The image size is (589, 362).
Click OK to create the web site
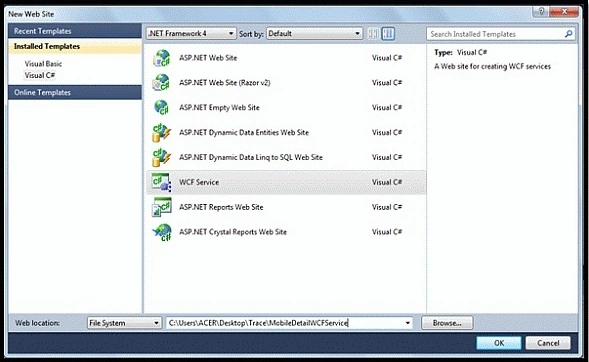tap(499, 343)
